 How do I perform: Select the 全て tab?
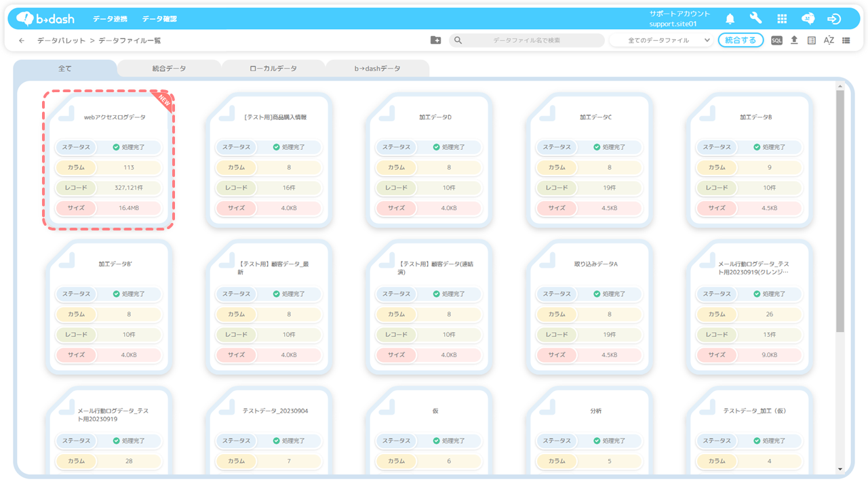tap(65, 68)
